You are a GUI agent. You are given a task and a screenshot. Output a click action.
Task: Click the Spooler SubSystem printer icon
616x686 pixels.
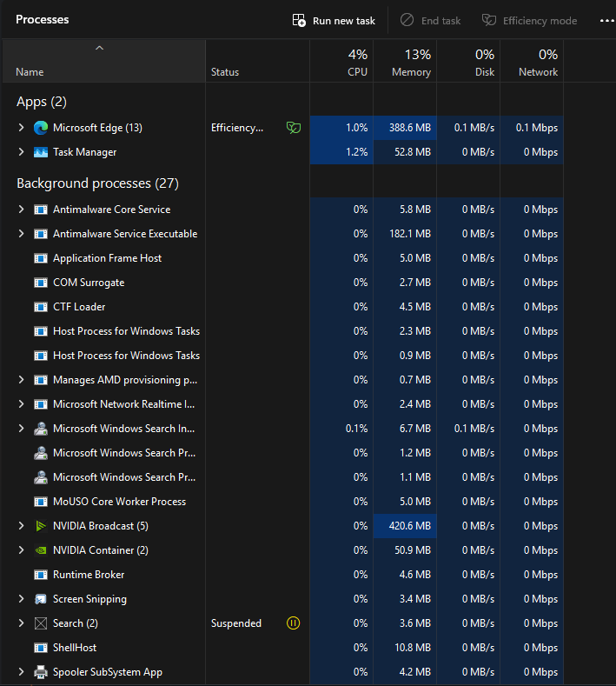(x=40, y=672)
